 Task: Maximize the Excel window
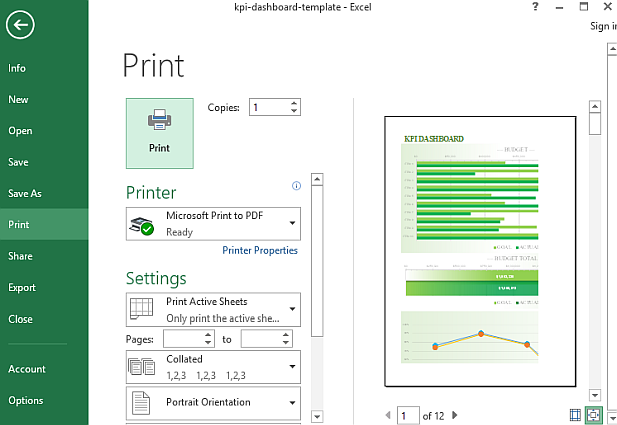[584, 7]
